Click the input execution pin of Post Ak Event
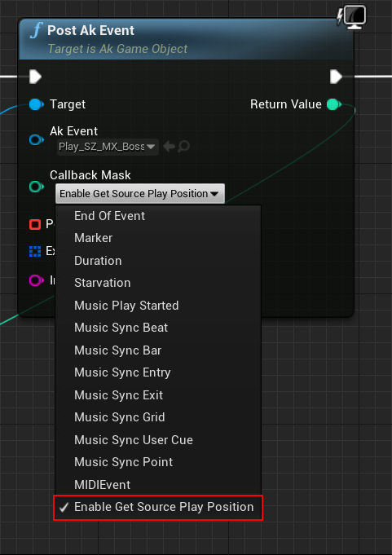392x555 pixels. [35, 77]
